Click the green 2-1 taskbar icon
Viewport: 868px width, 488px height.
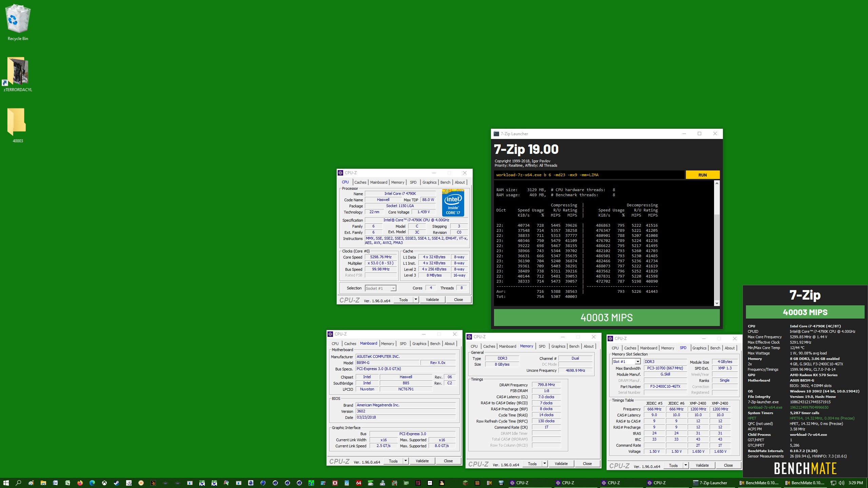coord(311,483)
